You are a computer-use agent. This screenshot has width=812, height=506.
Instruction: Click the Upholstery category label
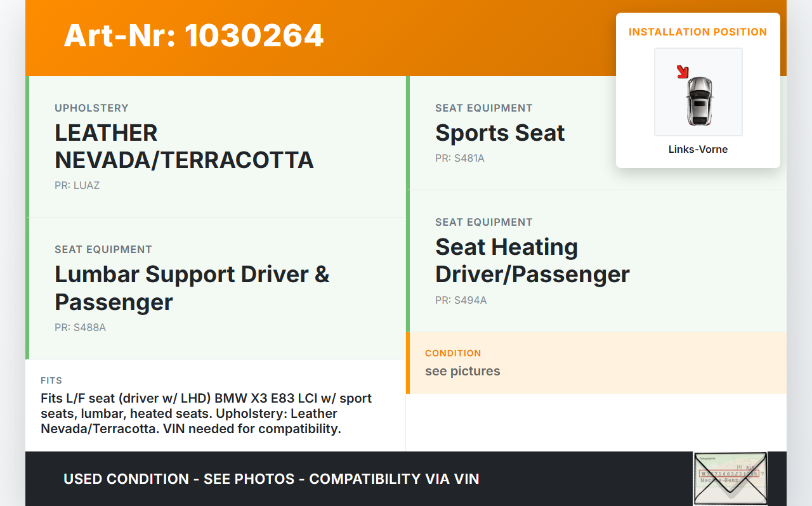[x=91, y=108]
